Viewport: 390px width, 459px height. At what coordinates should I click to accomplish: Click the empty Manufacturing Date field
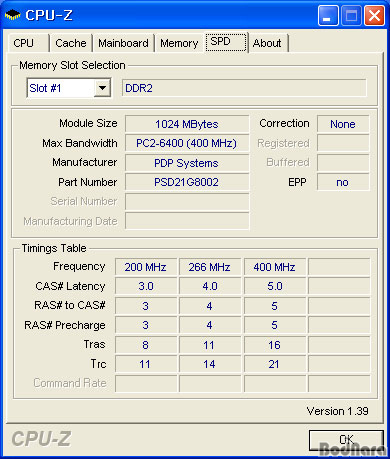click(187, 221)
